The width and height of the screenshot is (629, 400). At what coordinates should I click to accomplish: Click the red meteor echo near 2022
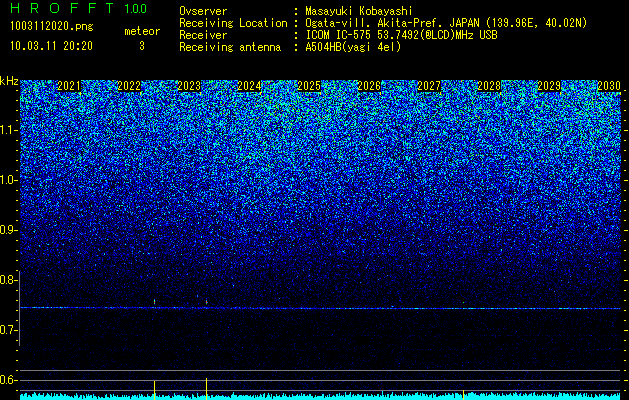coord(154,301)
